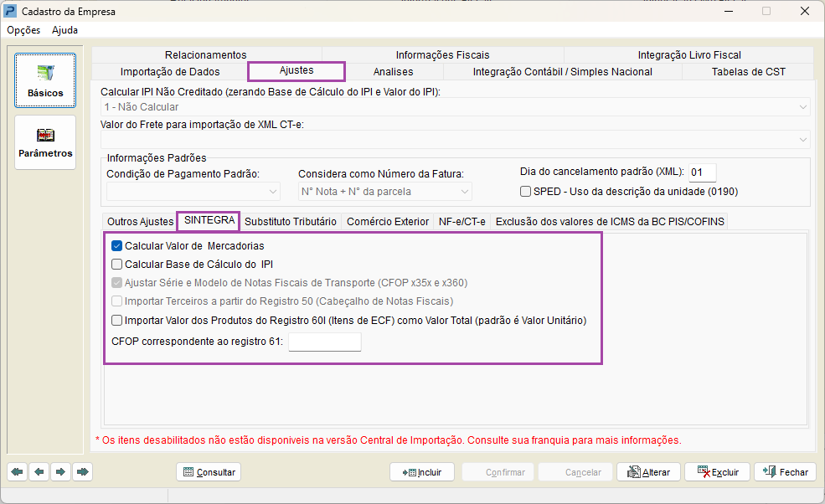Open the Ajuda menu
Screen dimensions: 825x504
click(x=64, y=30)
